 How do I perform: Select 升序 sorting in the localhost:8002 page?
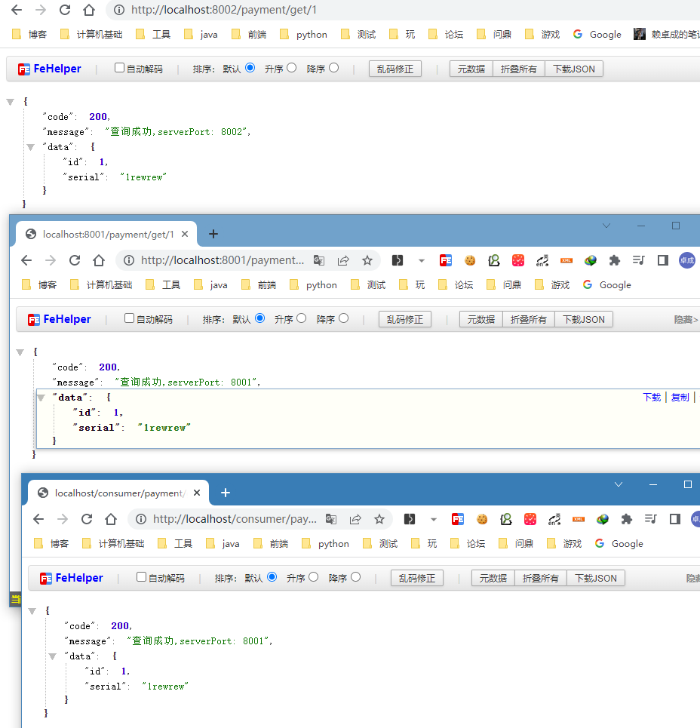tap(291, 68)
